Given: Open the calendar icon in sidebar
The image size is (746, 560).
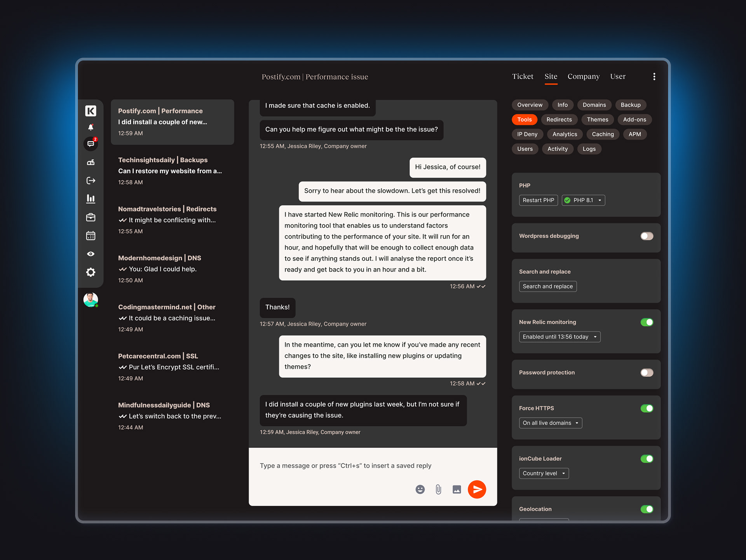Looking at the screenshot, I should point(91,236).
